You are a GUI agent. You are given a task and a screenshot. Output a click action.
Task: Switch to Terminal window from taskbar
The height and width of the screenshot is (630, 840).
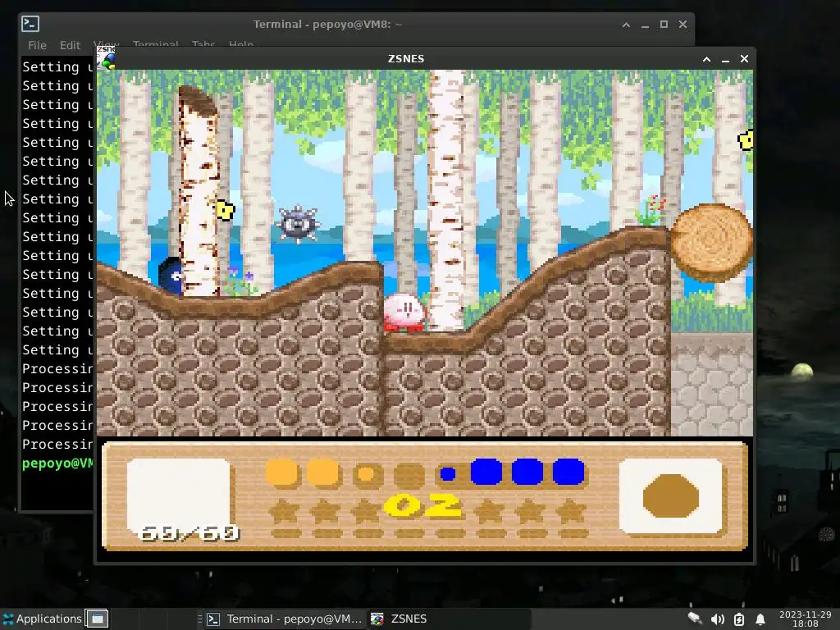[x=285, y=619]
